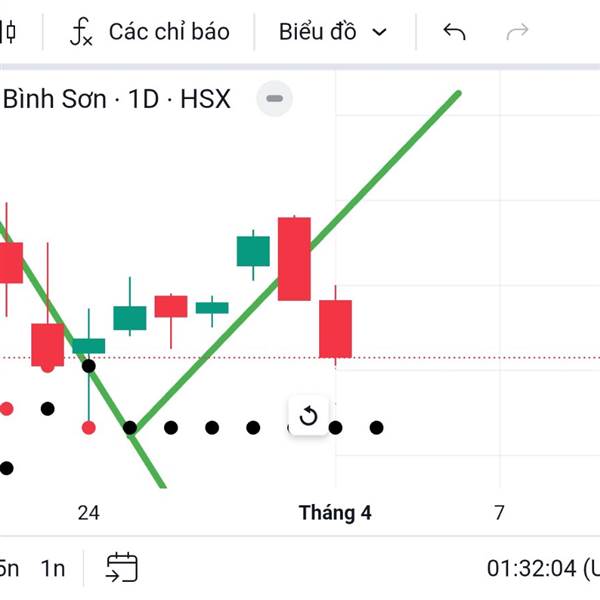Open the go-to-date calendar icon

[x=121, y=567]
